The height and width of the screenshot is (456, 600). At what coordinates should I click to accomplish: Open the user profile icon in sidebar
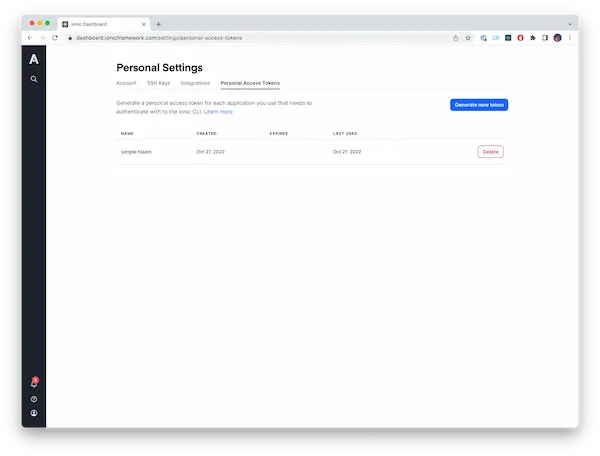click(x=34, y=413)
